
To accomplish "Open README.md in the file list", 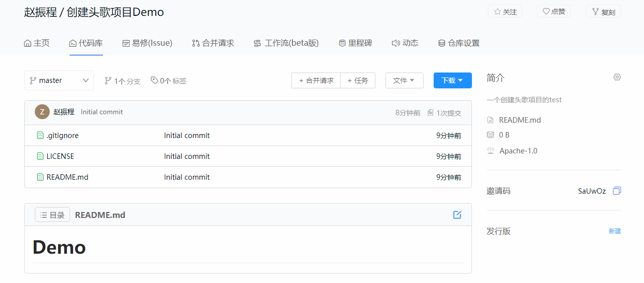I will 68,177.
